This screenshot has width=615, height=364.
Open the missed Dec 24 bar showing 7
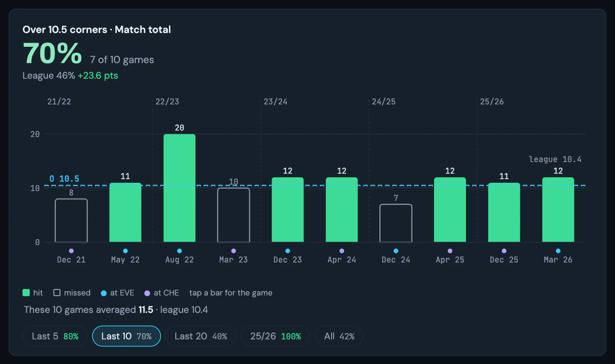tap(396, 223)
